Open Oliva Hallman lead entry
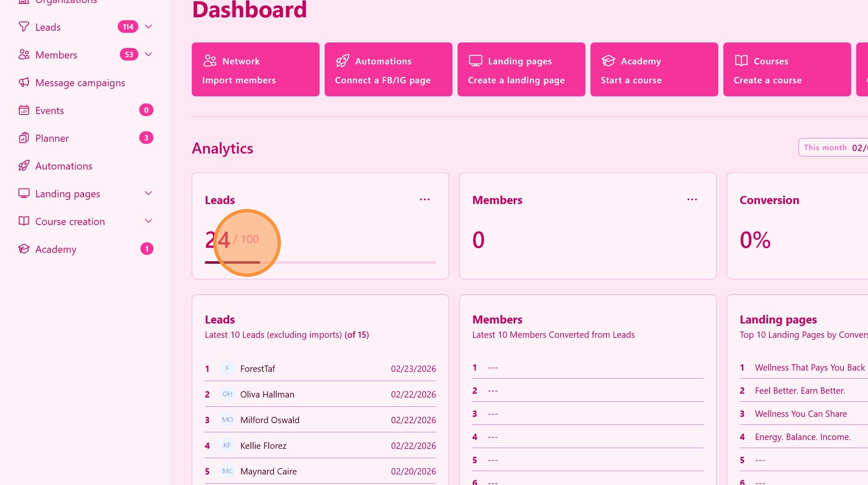The width and height of the screenshot is (868, 485). click(x=267, y=395)
